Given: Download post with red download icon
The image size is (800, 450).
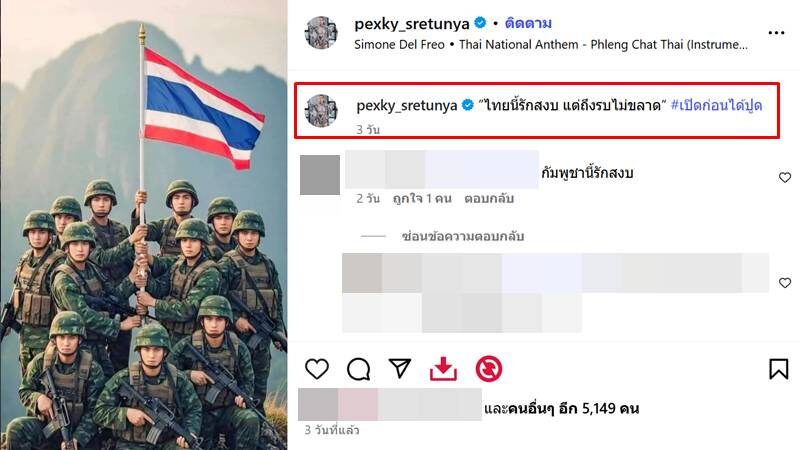Looking at the screenshot, I should coord(443,369).
